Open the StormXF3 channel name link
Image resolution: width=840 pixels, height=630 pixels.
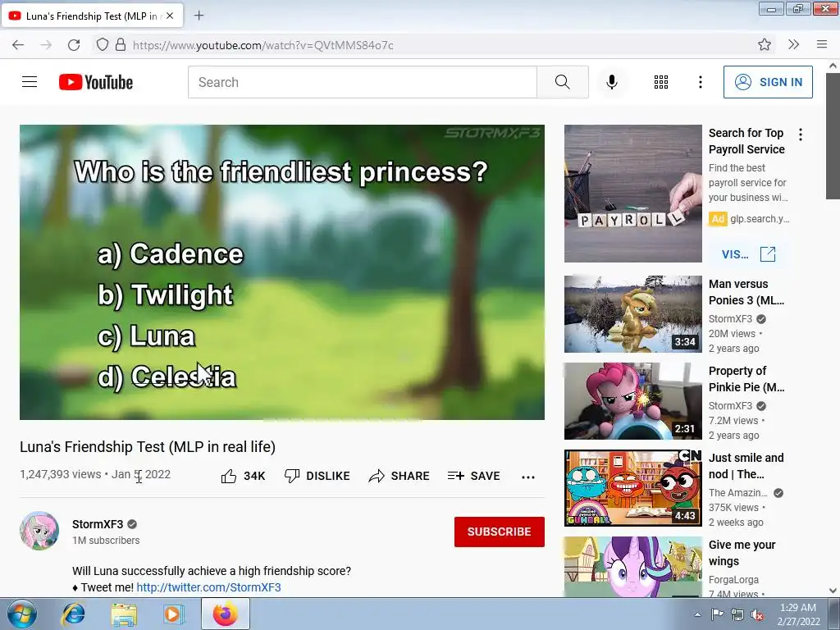point(98,524)
